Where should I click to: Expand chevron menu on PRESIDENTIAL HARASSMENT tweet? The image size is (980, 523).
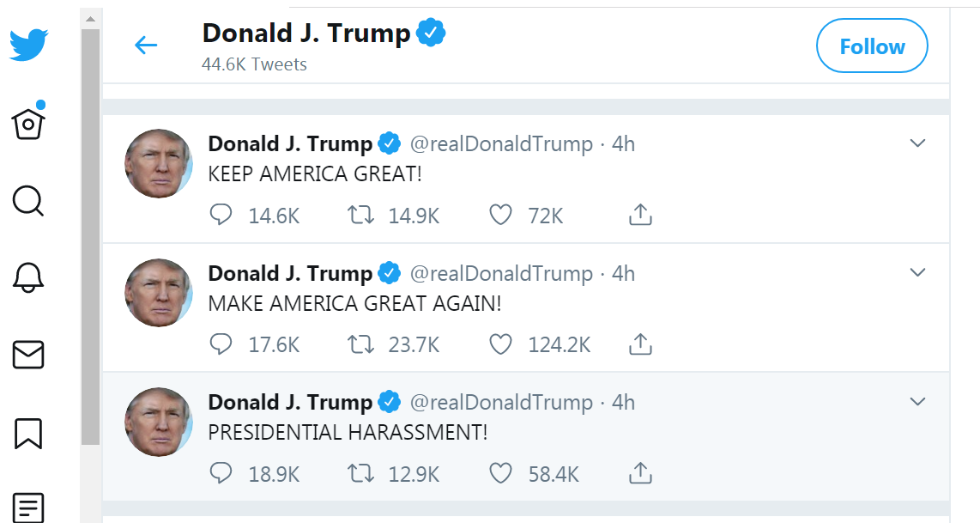(x=917, y=402)
